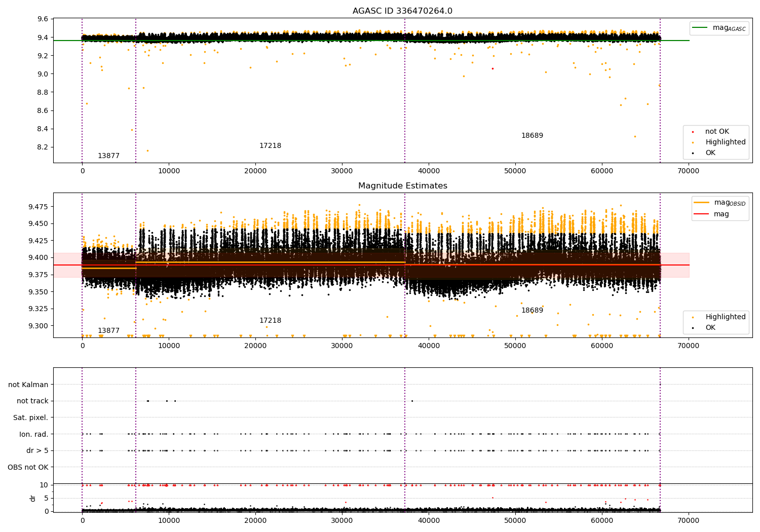
Task: Click the 70000 x-tick under the top plot
Action: [x=688, y=171]
